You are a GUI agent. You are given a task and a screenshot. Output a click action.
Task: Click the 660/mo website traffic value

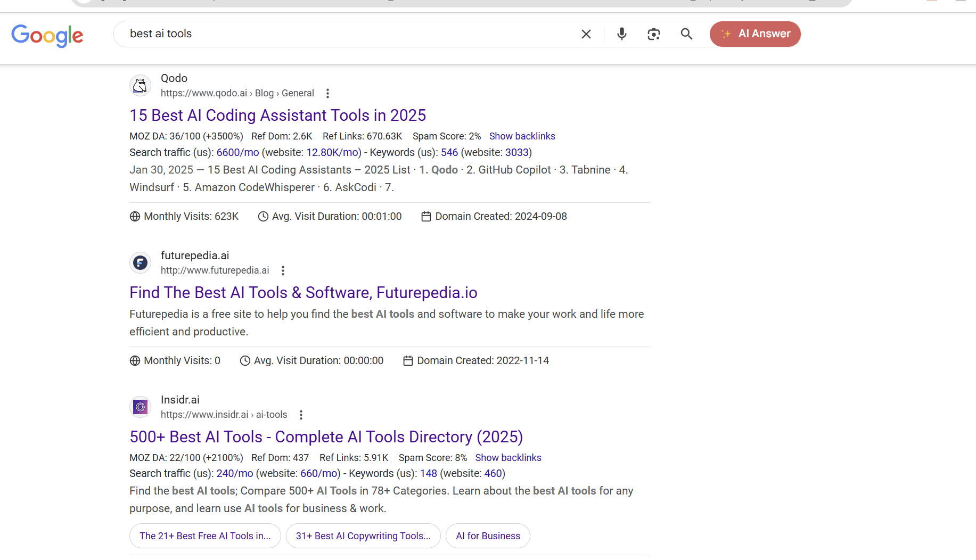[x=318, y=474]
